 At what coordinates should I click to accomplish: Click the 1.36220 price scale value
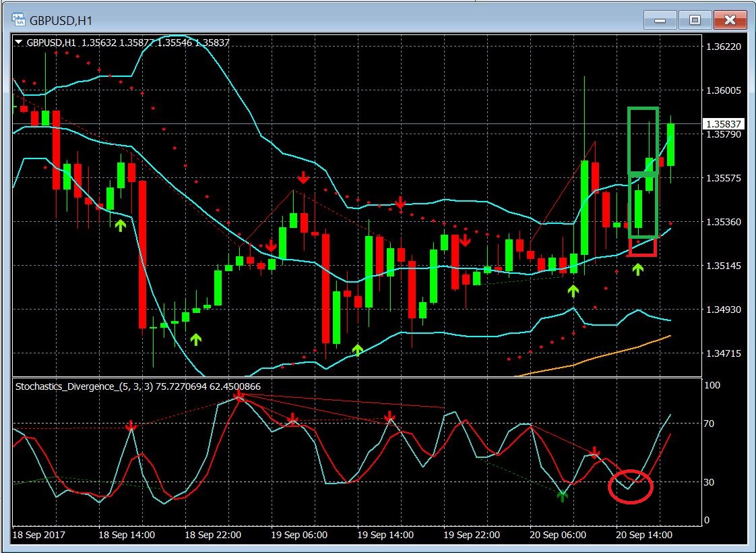[723, 47]
